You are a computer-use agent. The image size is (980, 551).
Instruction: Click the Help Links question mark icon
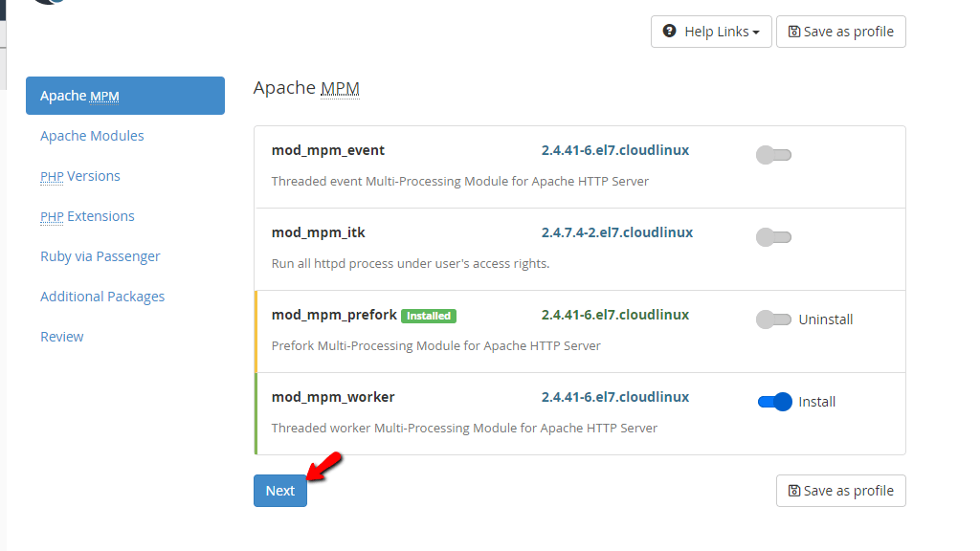point(669,31)
